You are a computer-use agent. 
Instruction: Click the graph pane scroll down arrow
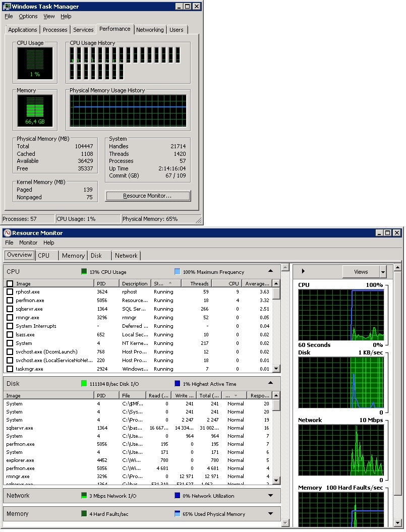pyautogui.click(x=397, y=522)
